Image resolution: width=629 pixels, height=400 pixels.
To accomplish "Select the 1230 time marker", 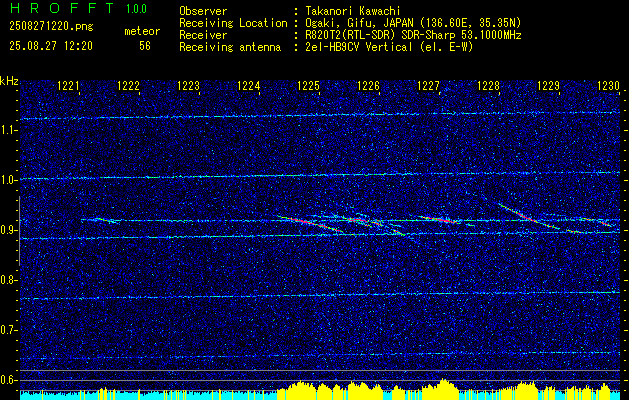I will click(x=609, y=86).
